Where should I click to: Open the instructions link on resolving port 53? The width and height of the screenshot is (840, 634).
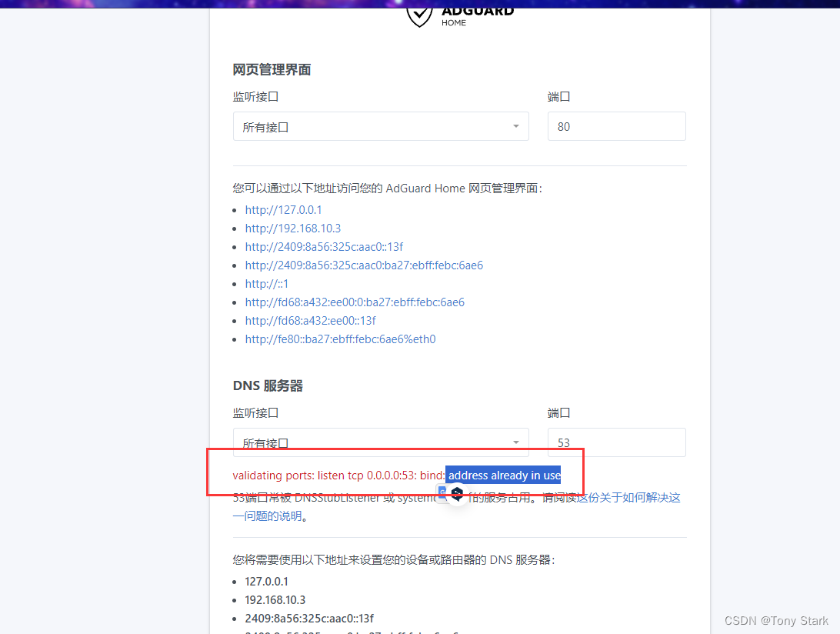point(628,498)
